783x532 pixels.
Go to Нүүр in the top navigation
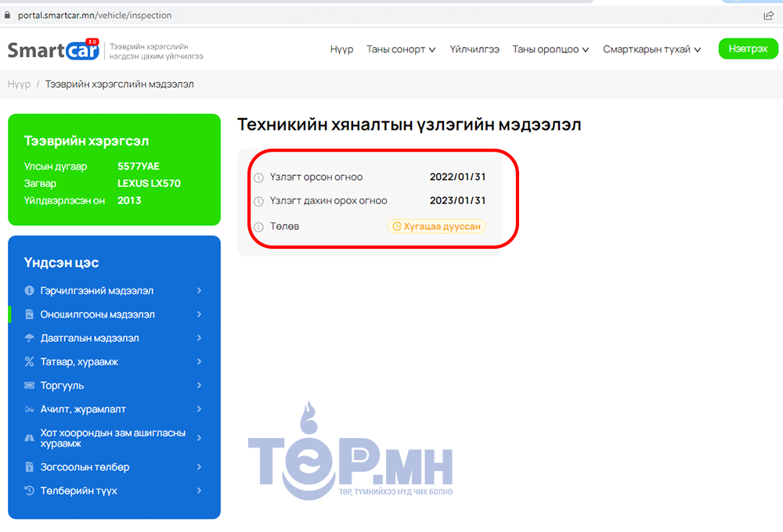click(341, 49)
